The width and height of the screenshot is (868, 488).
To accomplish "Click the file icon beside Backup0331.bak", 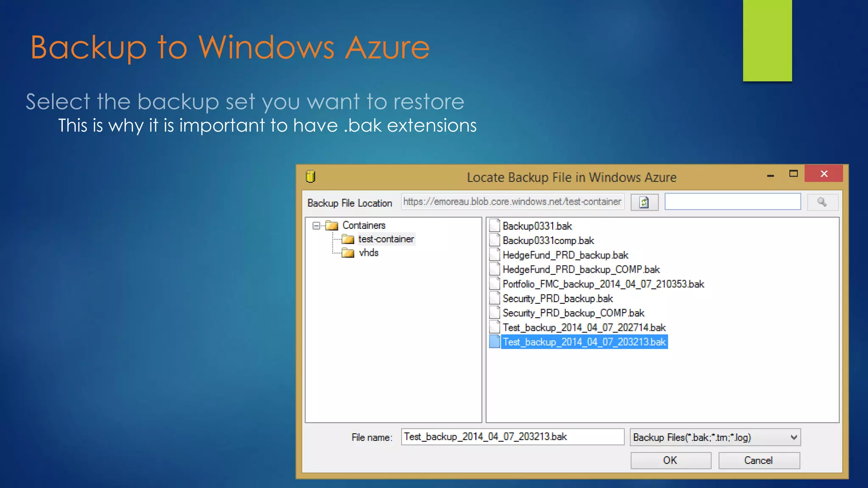I will (x=494, y=225).
